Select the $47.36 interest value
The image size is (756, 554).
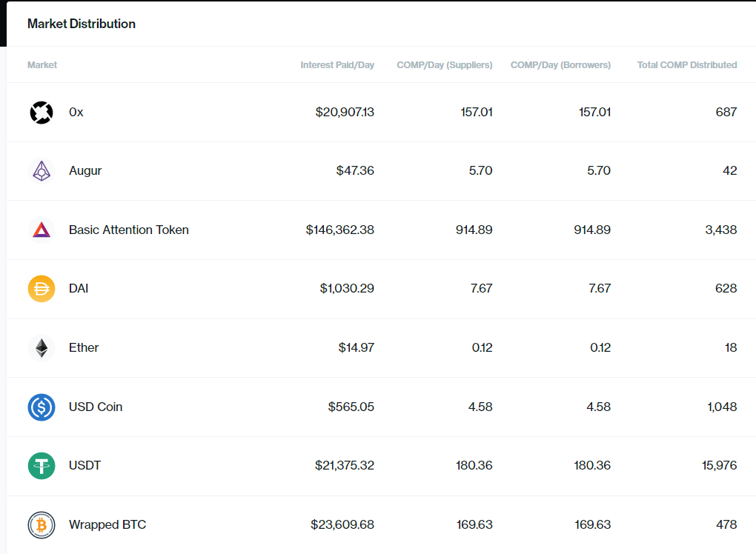(x=355, y=170)
